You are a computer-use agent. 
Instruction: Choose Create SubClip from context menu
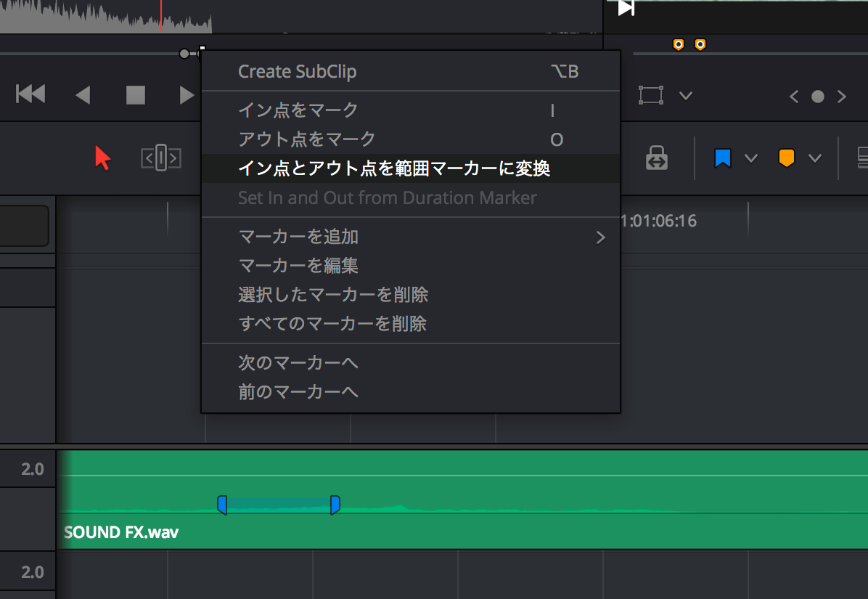[298, 71]
